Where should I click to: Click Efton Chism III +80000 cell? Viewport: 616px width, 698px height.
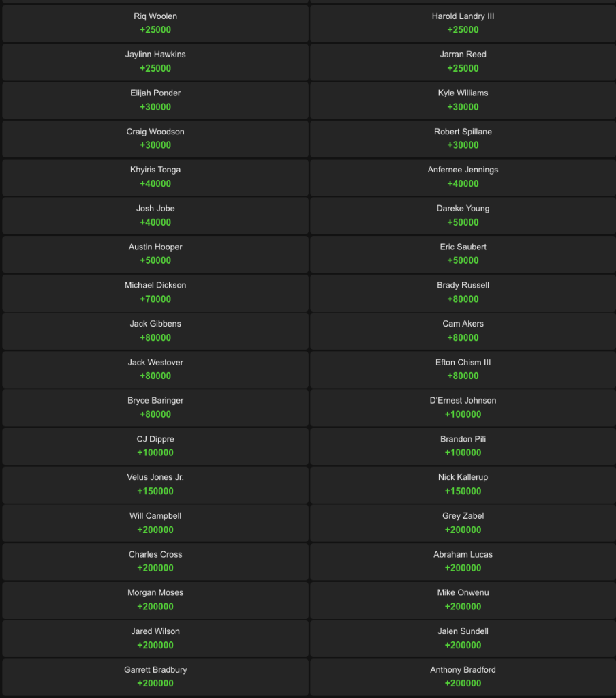click(463, 369)
